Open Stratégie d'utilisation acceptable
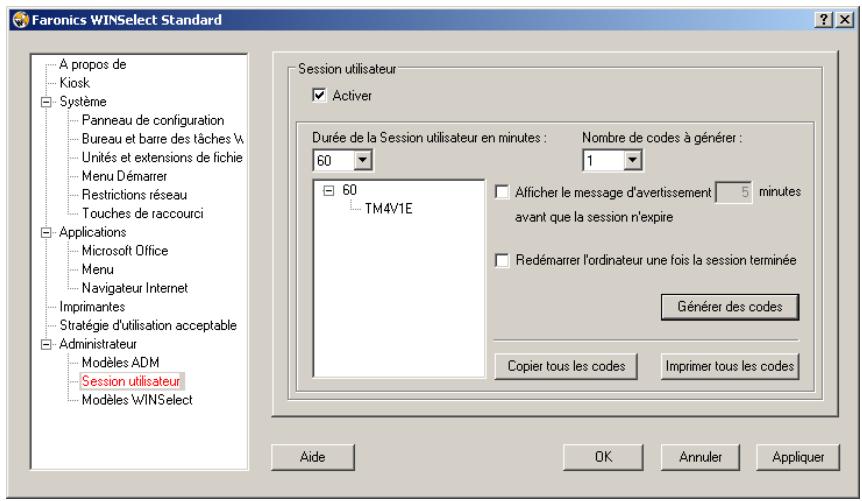This screenshot has width=862, height=501. (148, 326)
